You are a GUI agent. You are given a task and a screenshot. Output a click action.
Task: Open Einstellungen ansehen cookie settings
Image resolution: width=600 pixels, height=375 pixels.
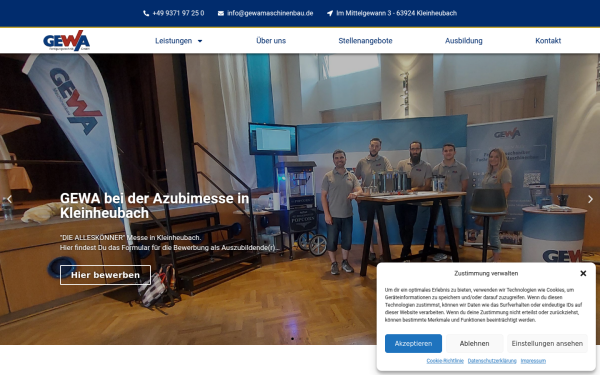pyautogui.click(x=547, y=343)
